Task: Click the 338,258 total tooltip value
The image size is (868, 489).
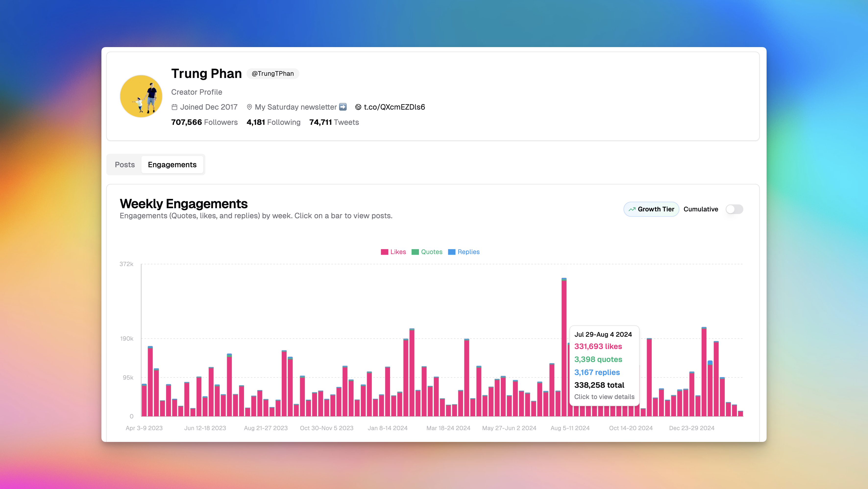Action: (599, 385)
